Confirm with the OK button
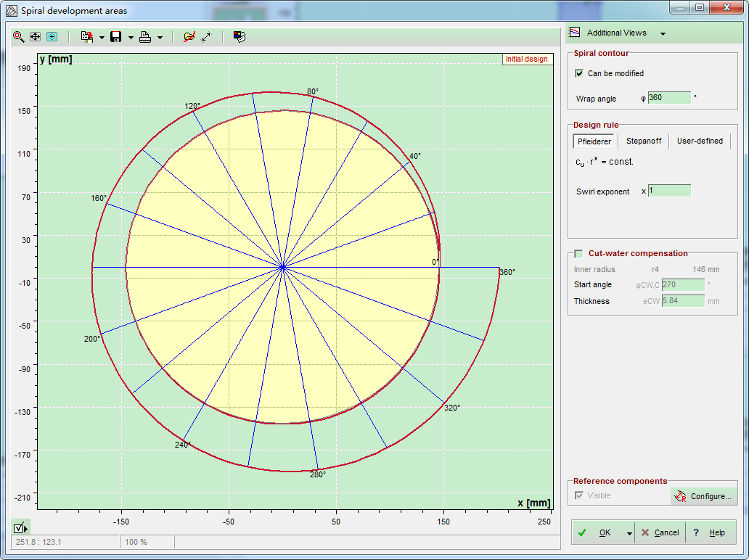This screenshot has height=560, width=749. (x=598, y=532)
